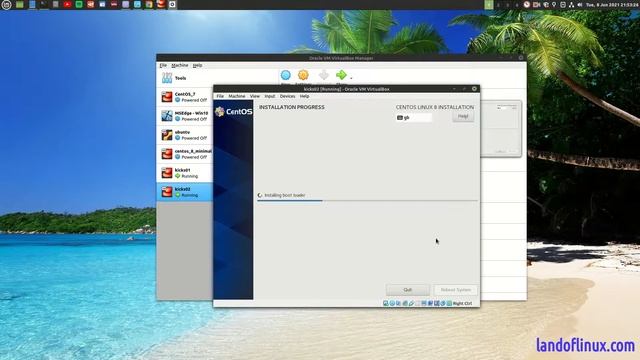Open Devices menu in kicks02 VM window

tap(287, 96)
